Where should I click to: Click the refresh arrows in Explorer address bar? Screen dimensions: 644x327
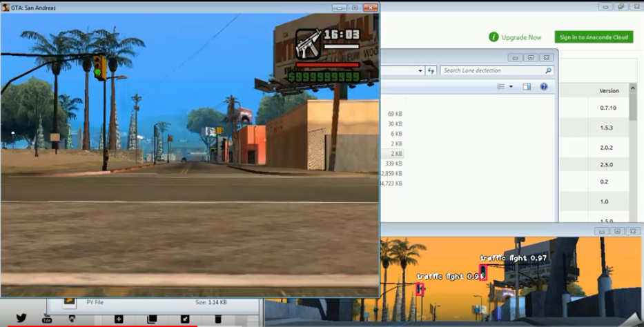click(x=431, y=70)
